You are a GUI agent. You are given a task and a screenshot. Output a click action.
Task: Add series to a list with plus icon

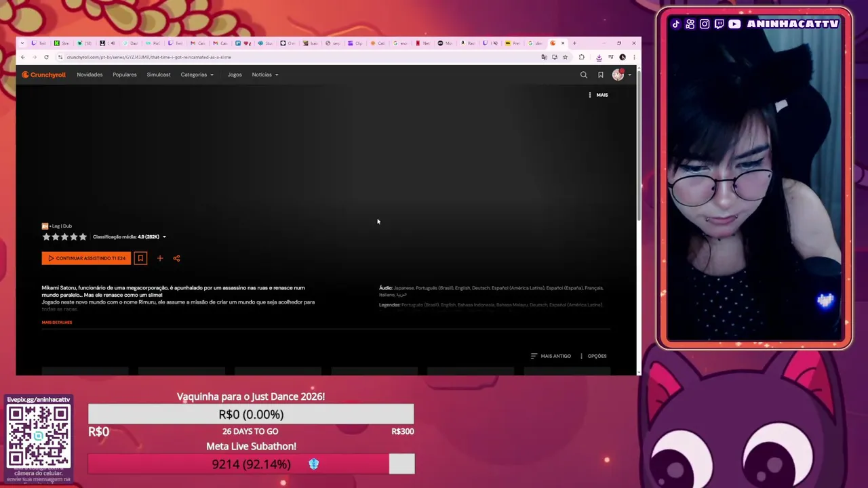160,258
